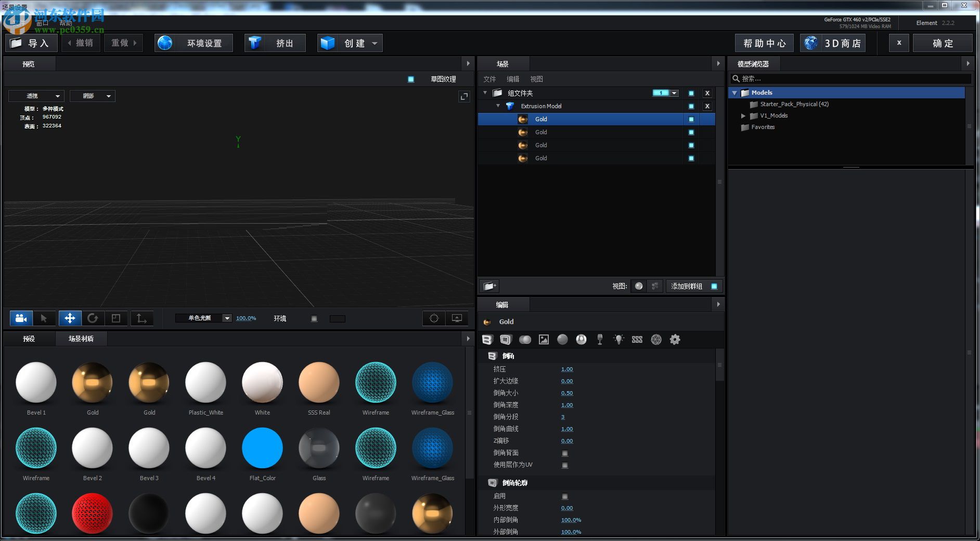Toggle the 启用 checkbox under 倒角轮廓

565,496
